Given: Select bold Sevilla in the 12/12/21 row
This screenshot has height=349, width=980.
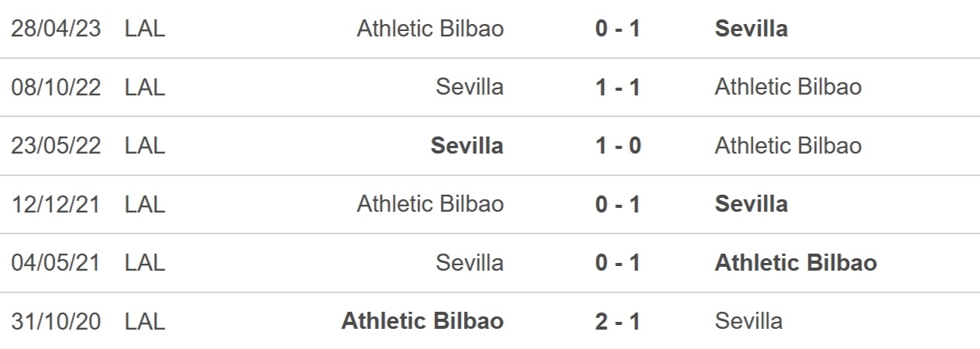Looking at the screenshot, I should [x=751, y=204].
